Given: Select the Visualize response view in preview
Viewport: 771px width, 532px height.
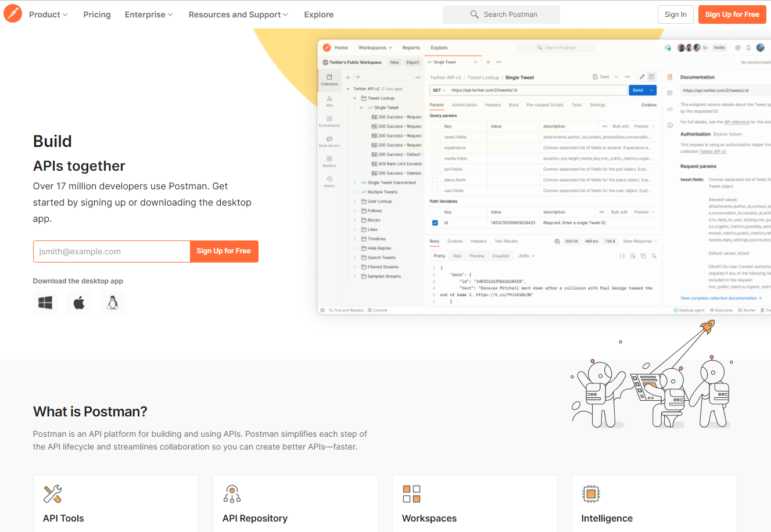Looking at the screenshot, I should pyautogui.click(x=500, y=256).
